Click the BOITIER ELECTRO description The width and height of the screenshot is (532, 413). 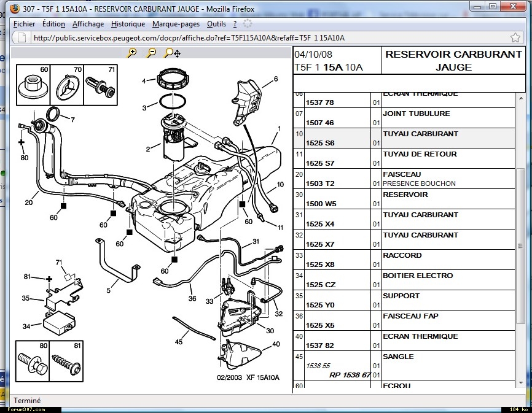418,276
